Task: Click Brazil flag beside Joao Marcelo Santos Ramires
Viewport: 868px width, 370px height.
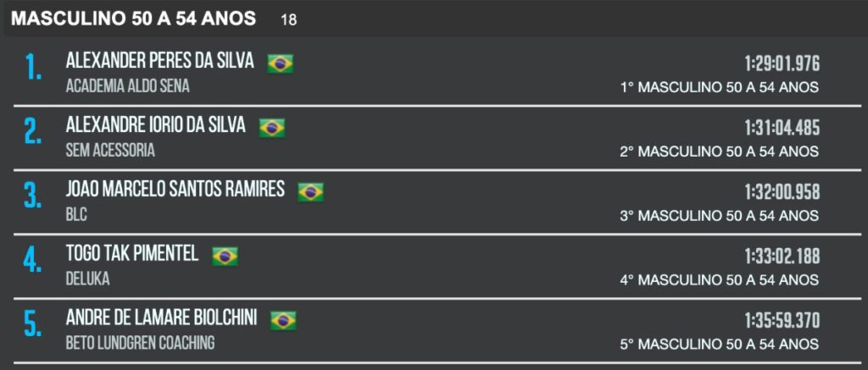Action: 310,192
